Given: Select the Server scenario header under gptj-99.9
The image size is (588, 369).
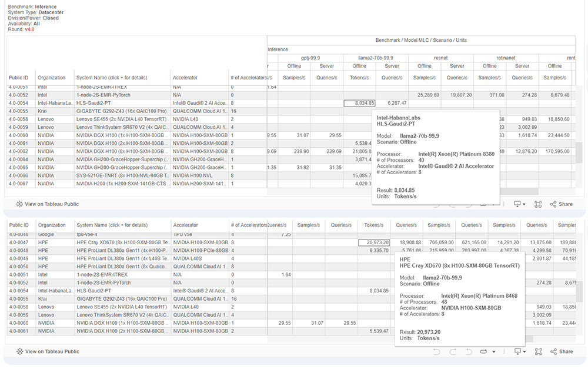Looking at the screenshot, I should tap(327, 65).
